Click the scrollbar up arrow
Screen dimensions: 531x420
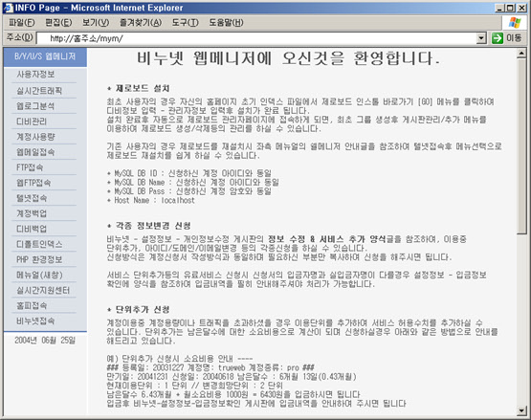521,54
